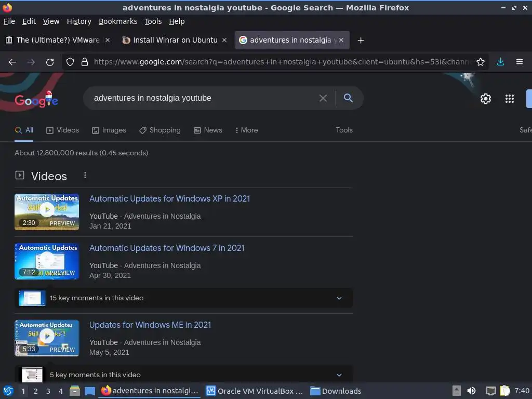Open the Edit menu
This screenshot has height=399, width=532.
coord(29,21)
